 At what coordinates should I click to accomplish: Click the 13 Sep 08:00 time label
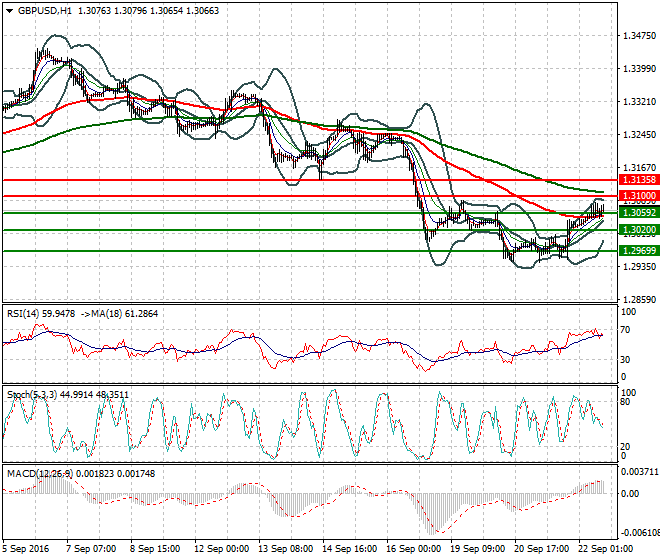pos(285,549)
